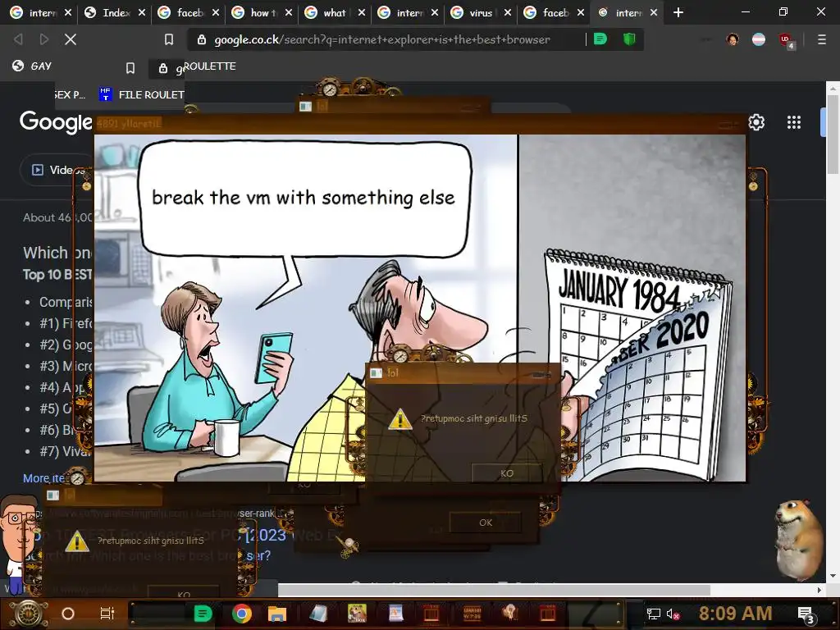This screenshot has height=630, width=840.
Task: Click the cartoon speech bubble text
Action: (304, 198)
